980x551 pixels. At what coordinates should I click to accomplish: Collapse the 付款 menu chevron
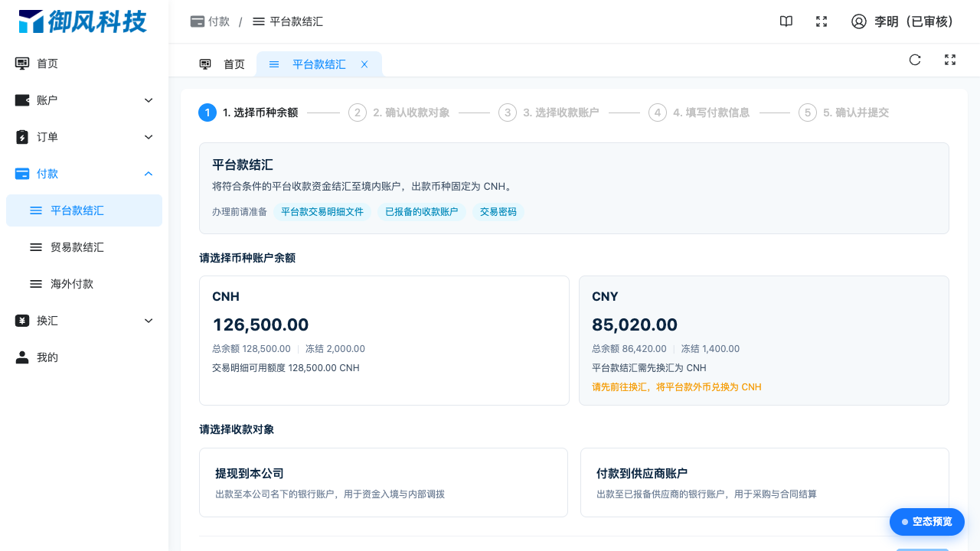(149, 174)
